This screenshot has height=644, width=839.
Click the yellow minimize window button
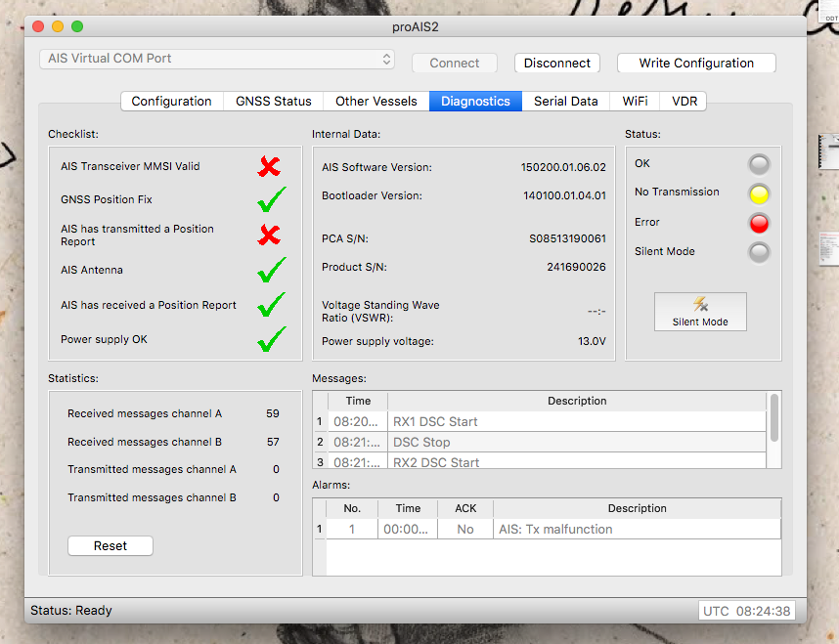pos(58,26)
